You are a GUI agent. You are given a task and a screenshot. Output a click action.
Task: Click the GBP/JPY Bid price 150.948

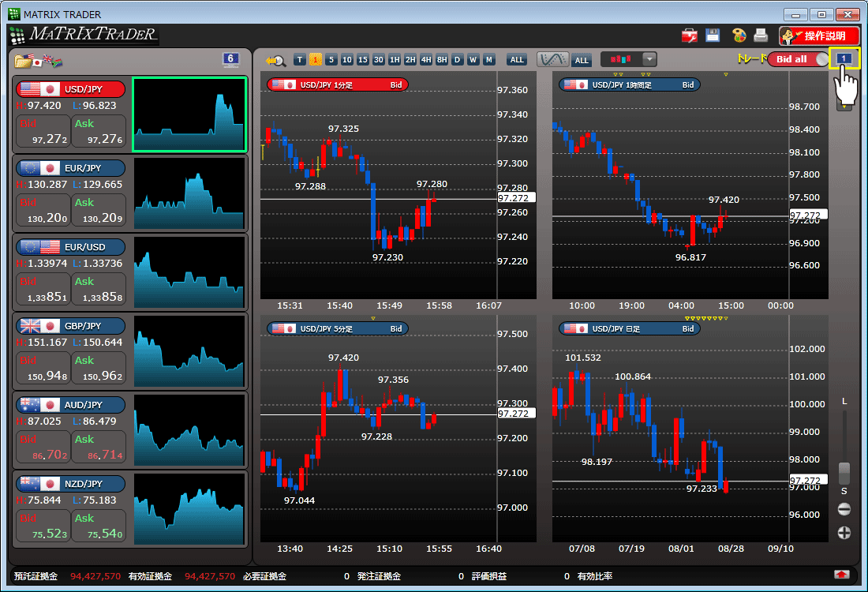point(43,369)
